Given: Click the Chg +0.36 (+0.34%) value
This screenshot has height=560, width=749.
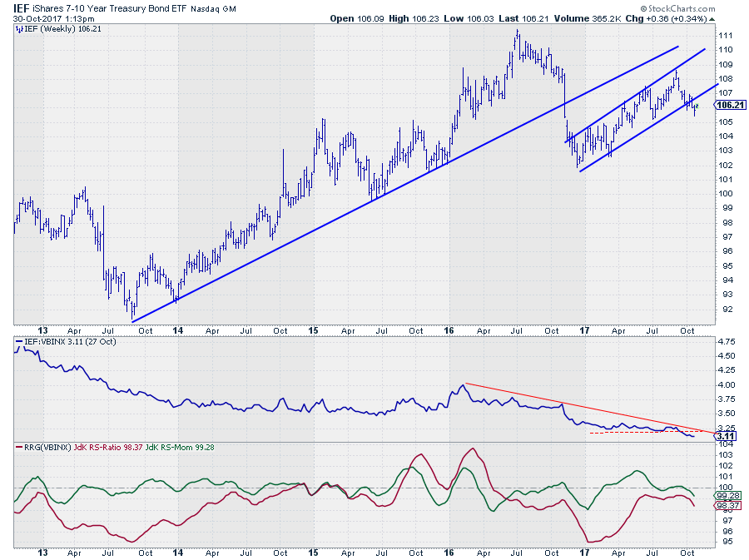Looking at the screenshot, I should click(666, 18).
